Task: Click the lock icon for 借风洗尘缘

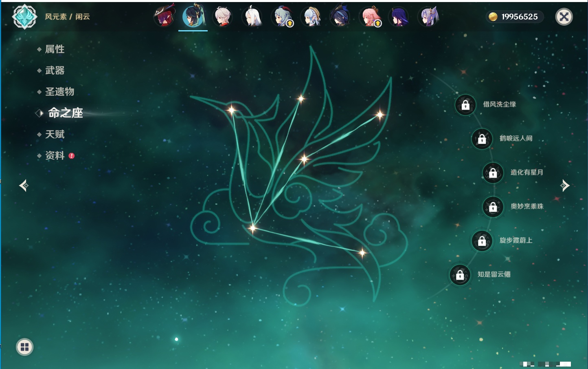Action: coord(465,105)
